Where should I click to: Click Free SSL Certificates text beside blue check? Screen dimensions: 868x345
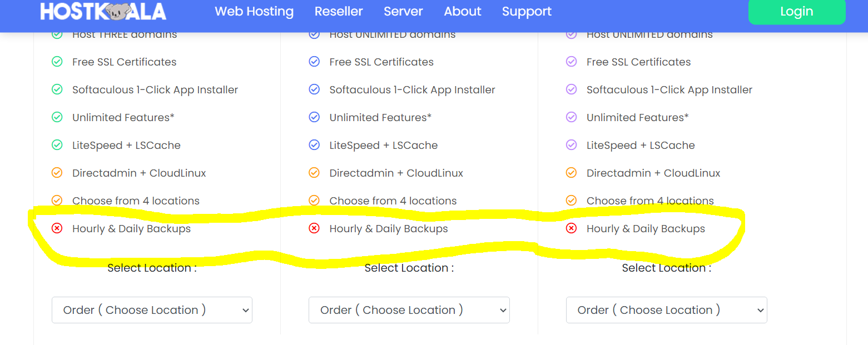coord(381,62)
